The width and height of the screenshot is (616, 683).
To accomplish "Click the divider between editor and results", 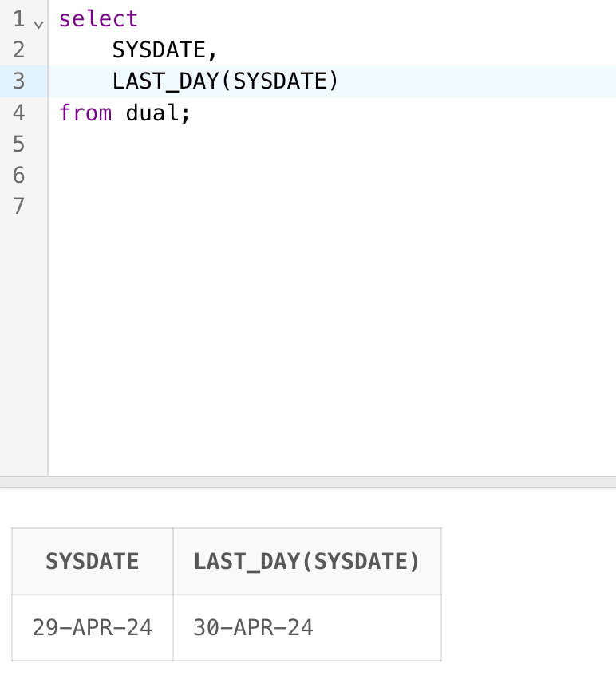I will [308, 482].
